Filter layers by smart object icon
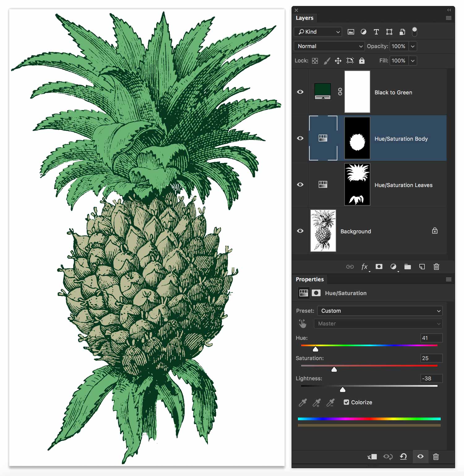Image resolution: width=464 pixels, height=476 pixels. (x=402, y=32)
